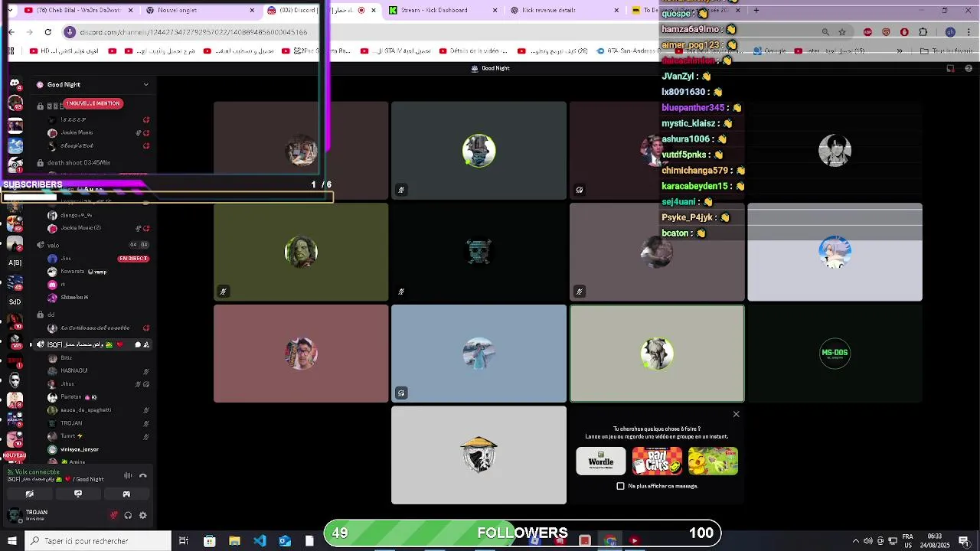Click TROJAN user profile in bottom panel

click(37, 515)
